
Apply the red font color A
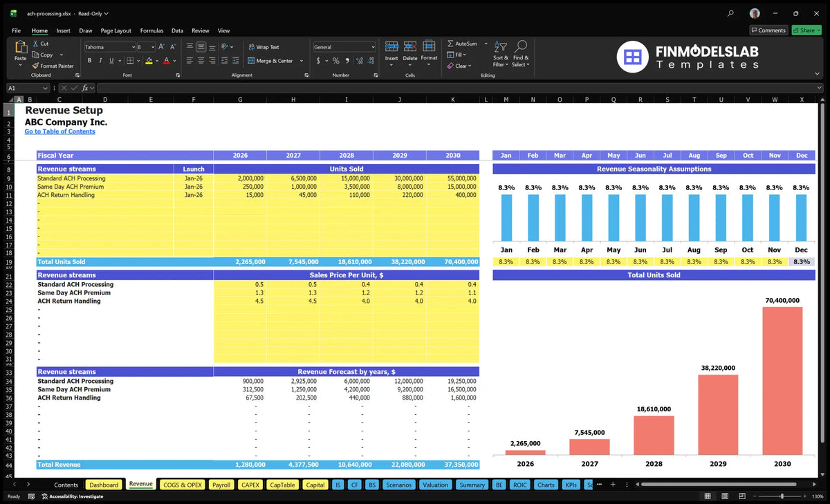pyautogui.click(x=166, y=61)
